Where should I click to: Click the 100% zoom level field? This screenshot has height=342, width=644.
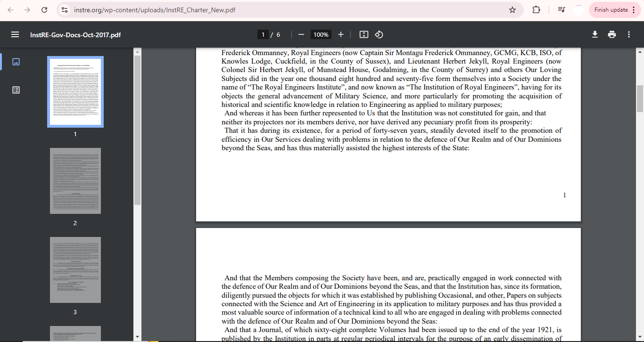tap(321, 34)
